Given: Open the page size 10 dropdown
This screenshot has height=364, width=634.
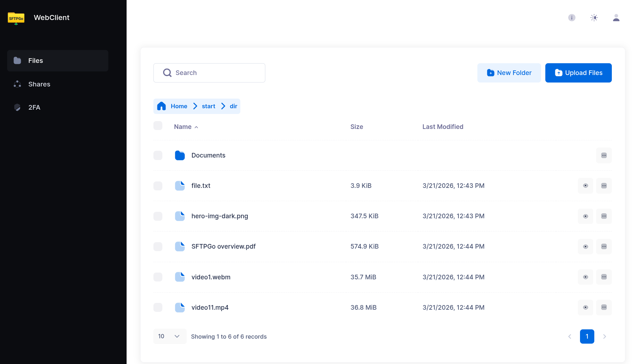Looking at the screenshot, I should click(170, 336).
